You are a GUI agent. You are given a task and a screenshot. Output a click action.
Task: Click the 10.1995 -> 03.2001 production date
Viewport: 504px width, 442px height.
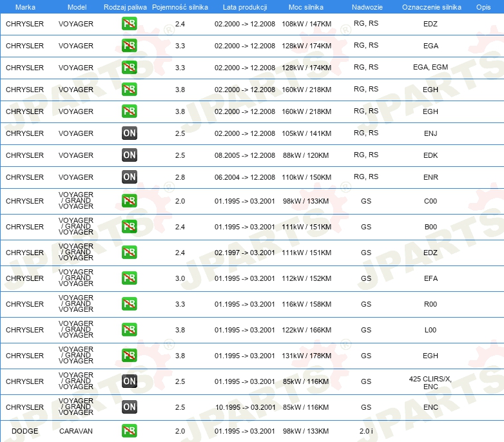click(x=246, y=407)
